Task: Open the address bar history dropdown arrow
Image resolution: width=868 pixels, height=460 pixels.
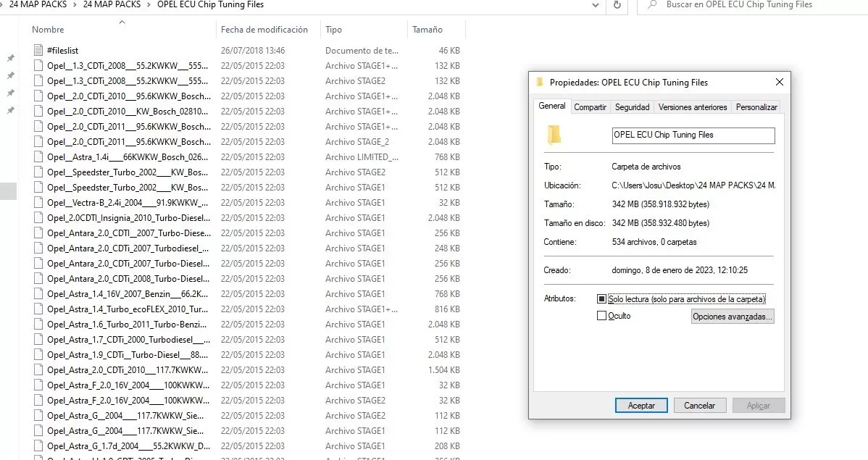Action: coord(596,5)
